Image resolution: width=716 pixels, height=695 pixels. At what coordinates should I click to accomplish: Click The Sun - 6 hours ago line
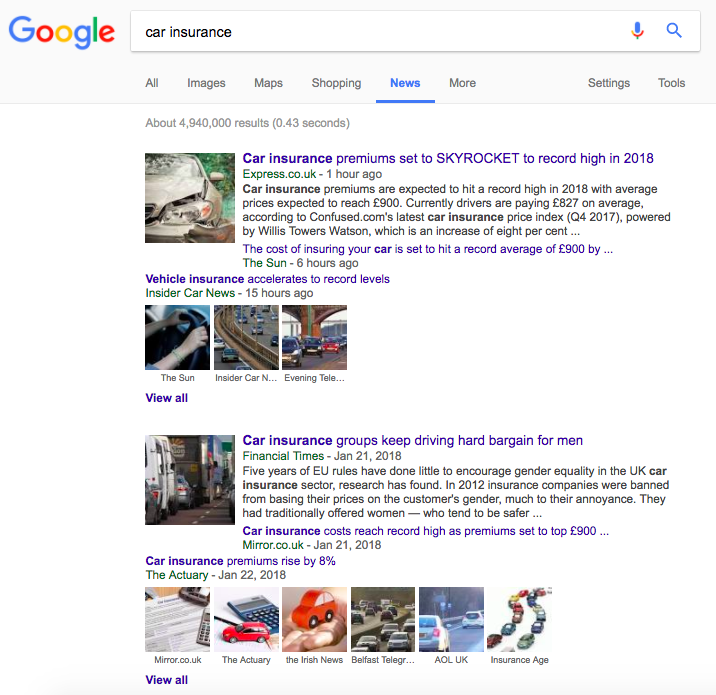click(300, 263)
